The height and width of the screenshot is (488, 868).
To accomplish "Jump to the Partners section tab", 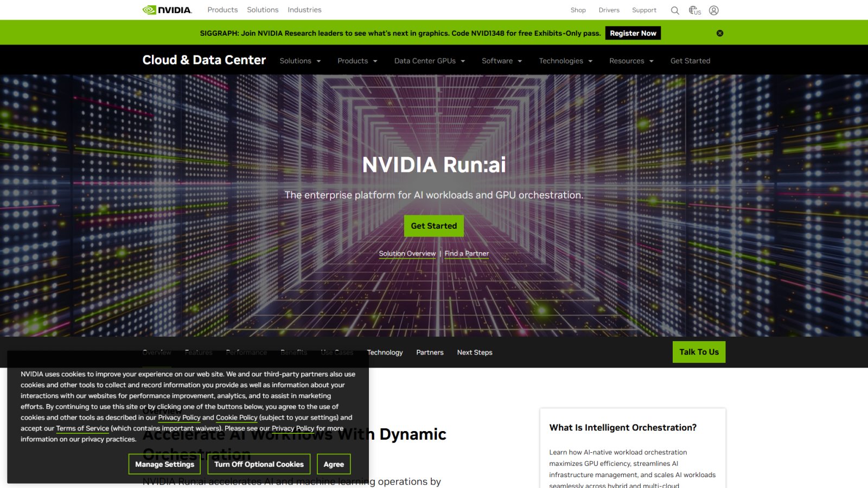I will (x=430, y=352).
